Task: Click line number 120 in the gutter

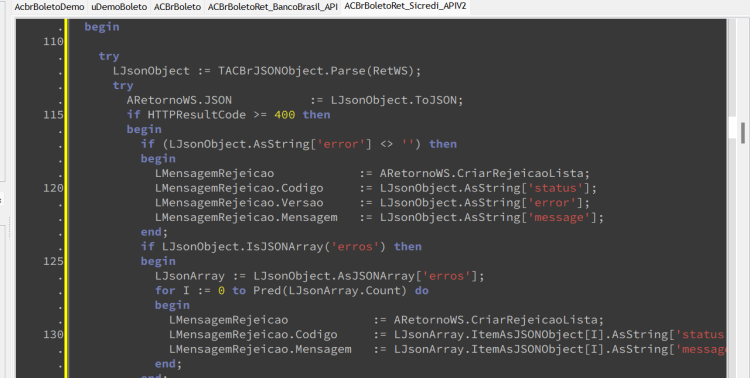Action: click(53, 188)
